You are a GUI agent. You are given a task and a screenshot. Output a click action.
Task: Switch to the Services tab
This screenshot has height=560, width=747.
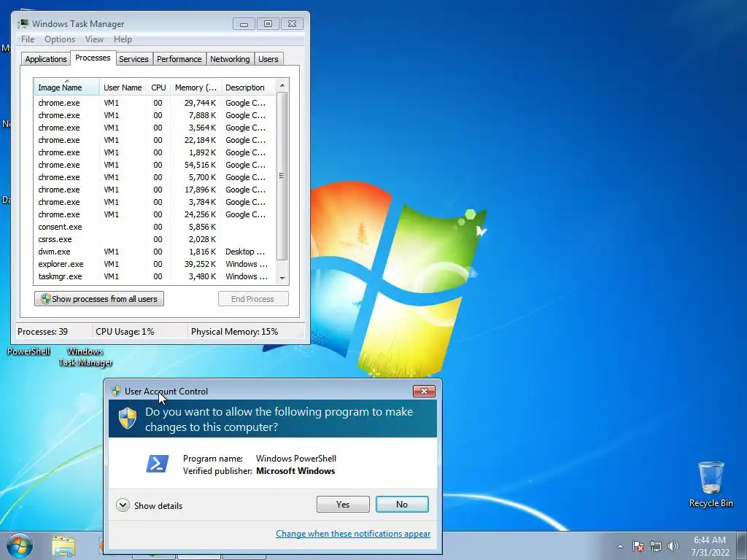coord(133,58)
